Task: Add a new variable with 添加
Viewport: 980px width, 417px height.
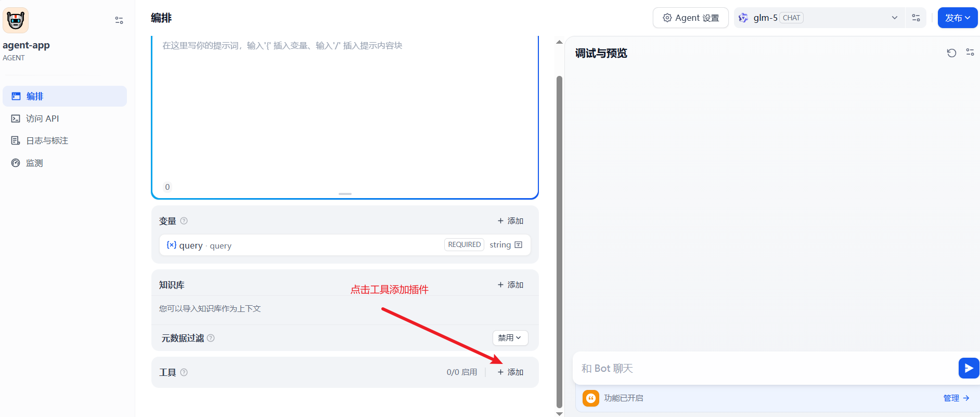Action: 510,221
